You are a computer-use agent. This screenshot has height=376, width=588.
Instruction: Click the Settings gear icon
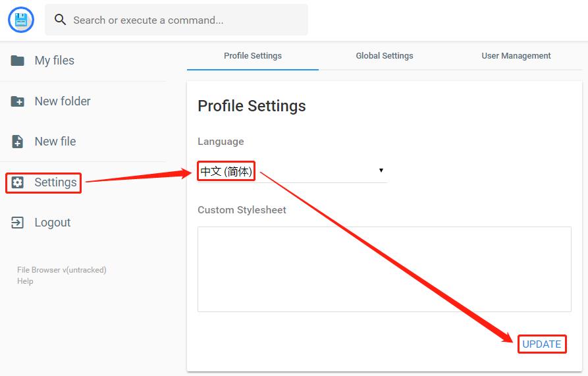coord(17,182)
